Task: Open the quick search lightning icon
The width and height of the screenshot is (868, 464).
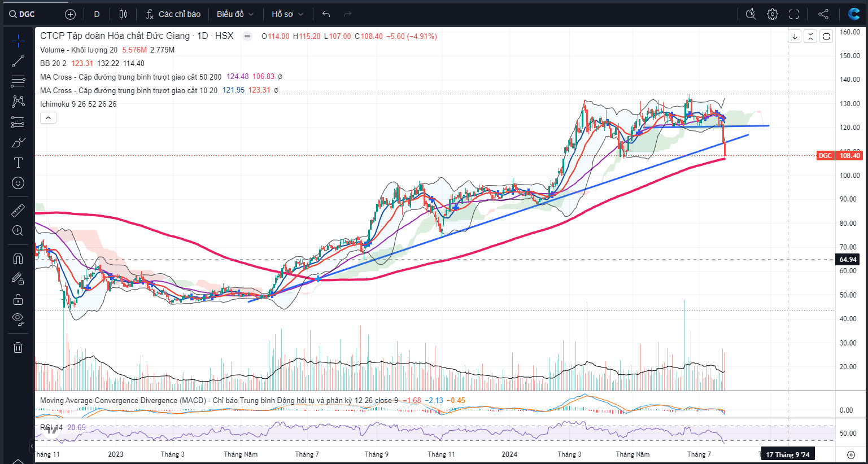Action: click(x=751, y=14)
